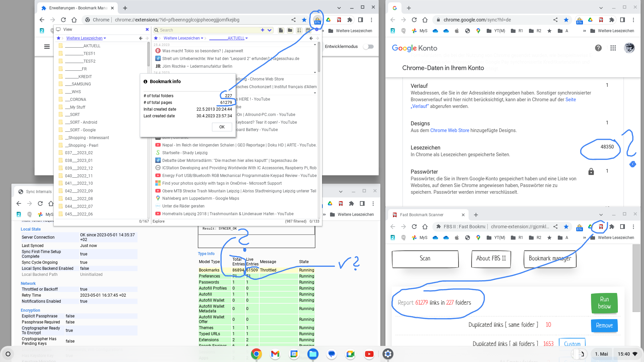
Task: Toggle the Entwicklermodus switch
Action: 368,47
